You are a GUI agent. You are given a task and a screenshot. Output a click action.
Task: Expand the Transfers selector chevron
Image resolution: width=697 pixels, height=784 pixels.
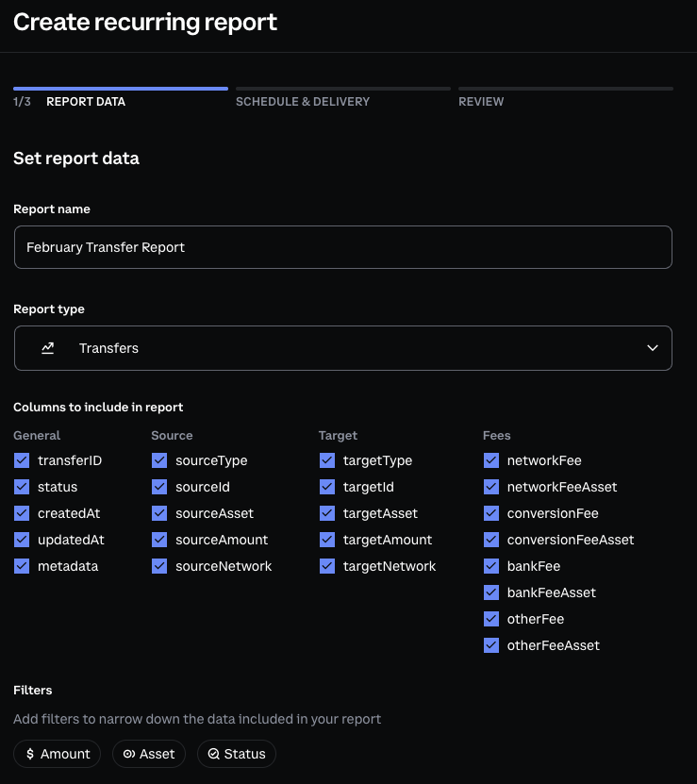coord(652,347)
